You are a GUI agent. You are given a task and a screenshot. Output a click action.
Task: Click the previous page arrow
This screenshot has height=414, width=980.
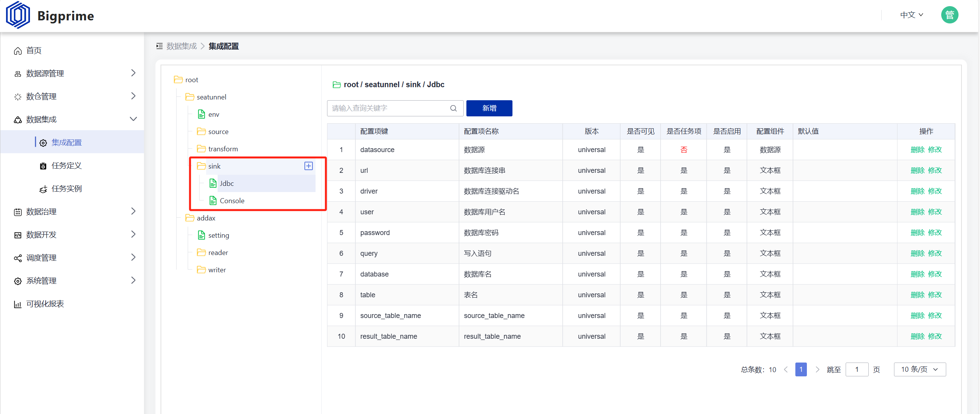786,369
